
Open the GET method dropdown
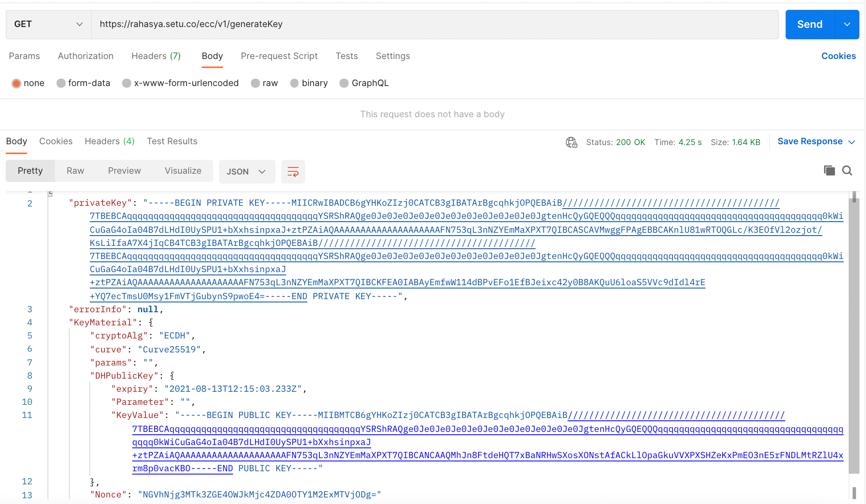click(48, 24)
